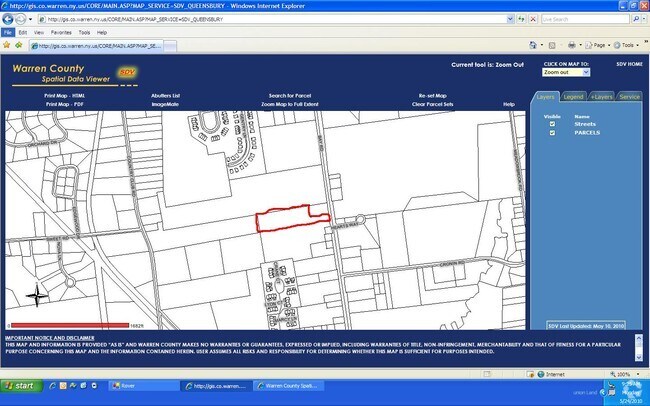
Task: Switch to the Service tab
Action: [x=629, y=97]
